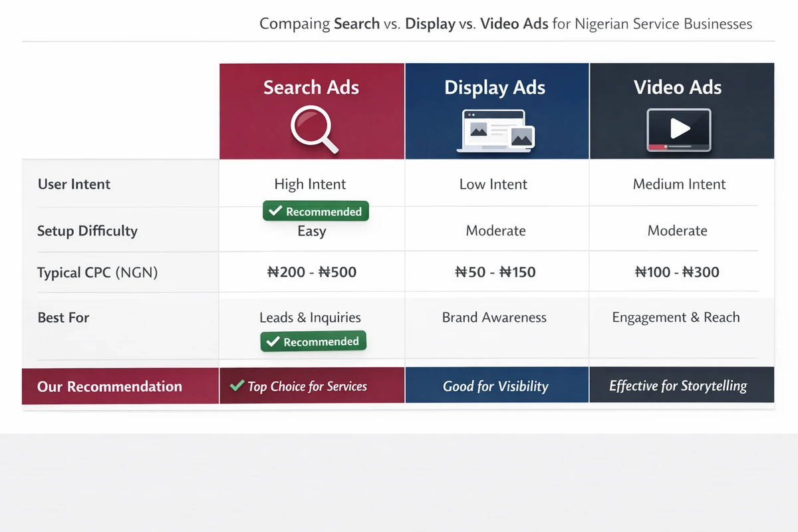
Task: Click the green checkmark on Easy Recommended badge
Action: coord(274,211)
